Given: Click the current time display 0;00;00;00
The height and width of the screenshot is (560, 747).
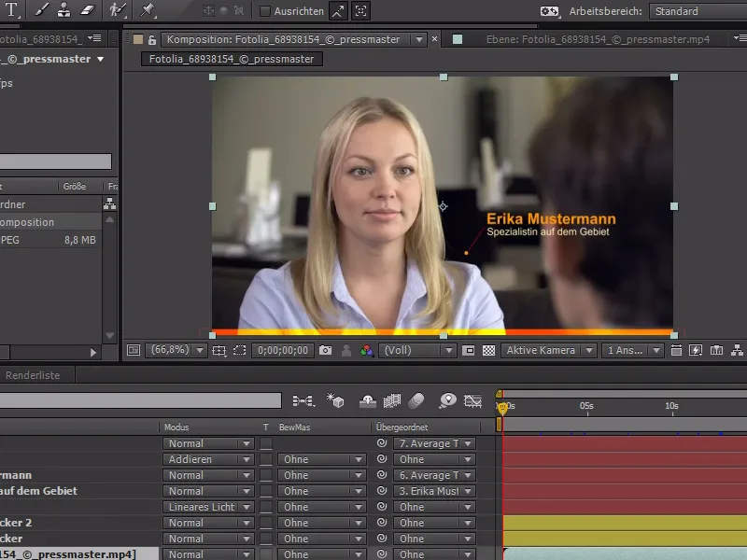Looking at the screenshot, I should (283, 351).
